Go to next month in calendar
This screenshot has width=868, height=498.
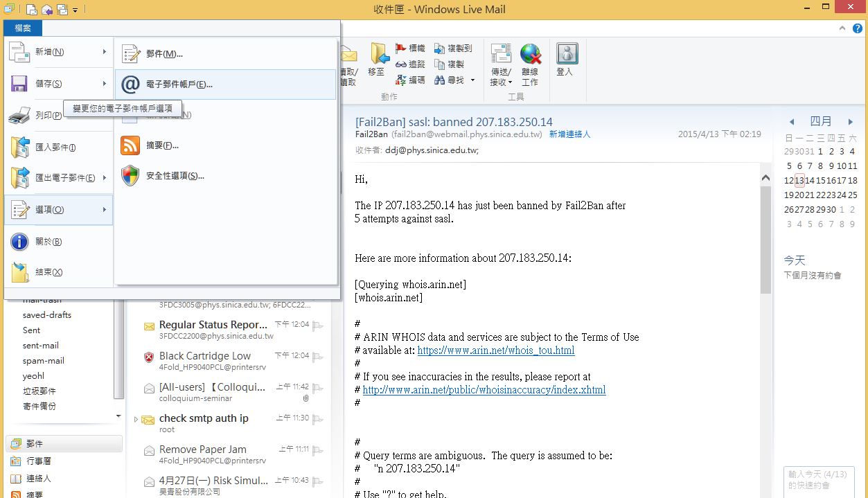(x=851, y=122)
